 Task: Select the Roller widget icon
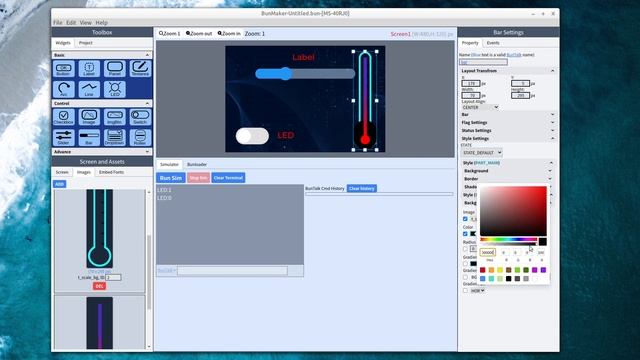(x=140, y=138)
